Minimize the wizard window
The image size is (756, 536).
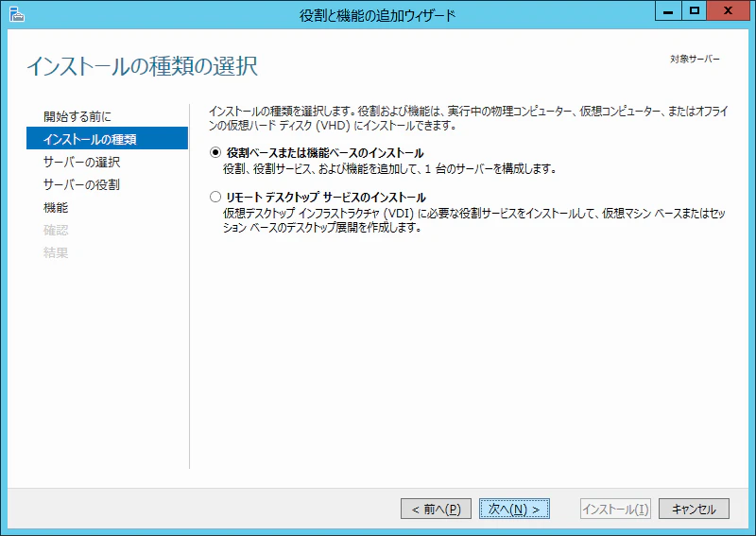668,11
